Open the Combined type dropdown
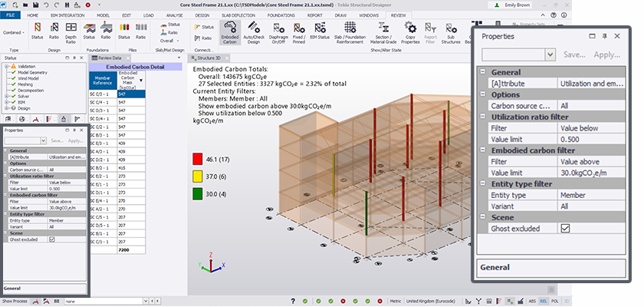 (14, 32)
